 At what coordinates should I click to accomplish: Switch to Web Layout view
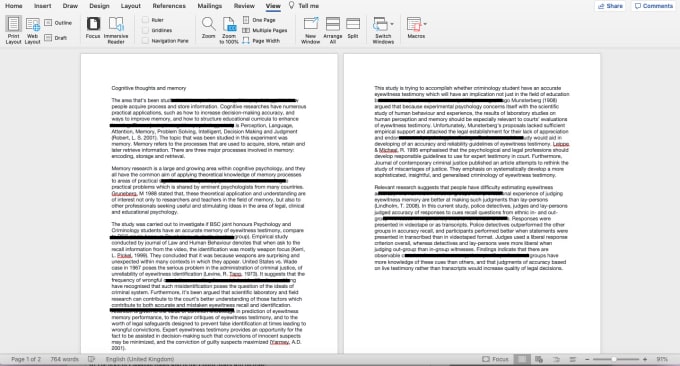coord(33,24)
